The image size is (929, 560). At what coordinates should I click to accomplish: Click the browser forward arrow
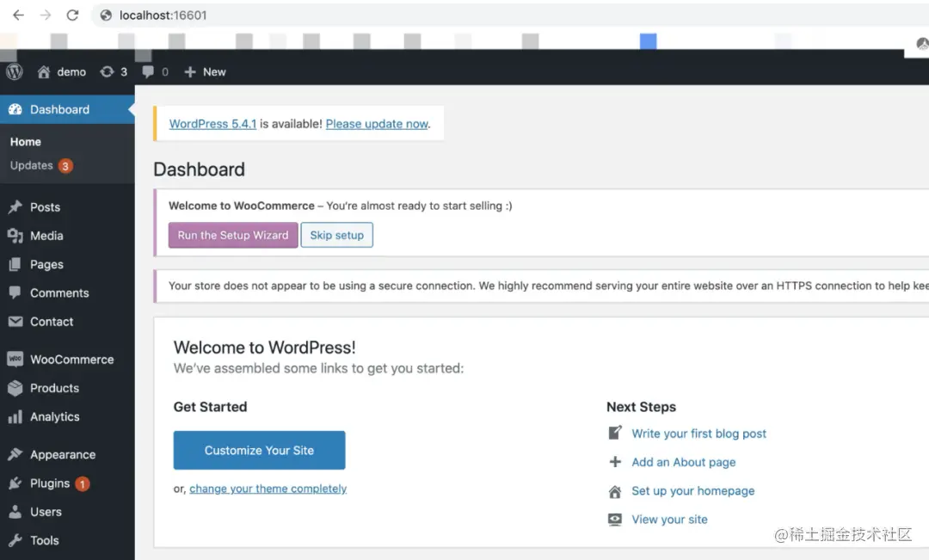(x=46, y=15)
